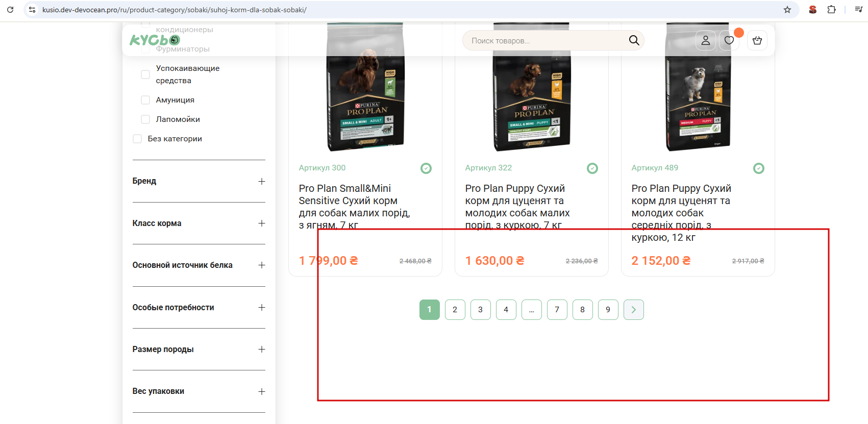This screenshot has height=424, width=868.
Task: Go to next page with the arrow button
Action: [634, 310]
